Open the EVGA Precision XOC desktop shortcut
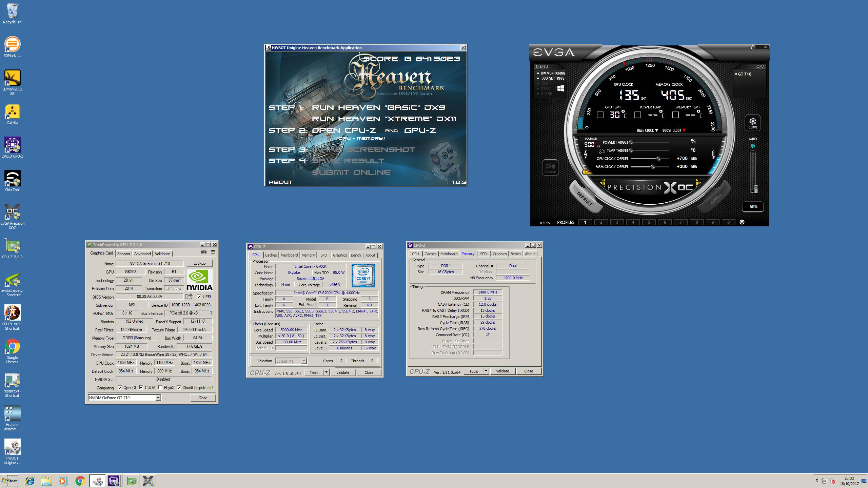868x488 pixels. coord(12,217)
